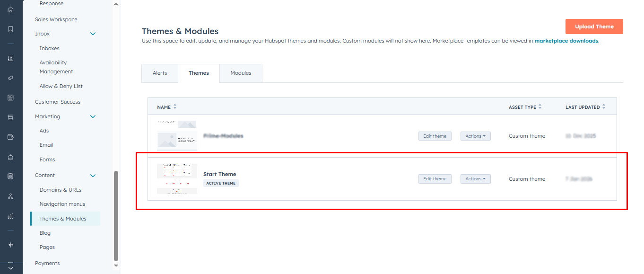Open Bookmarks icon in the left rail
Viewport: 644px width, 274px height.
coord(10,29)
